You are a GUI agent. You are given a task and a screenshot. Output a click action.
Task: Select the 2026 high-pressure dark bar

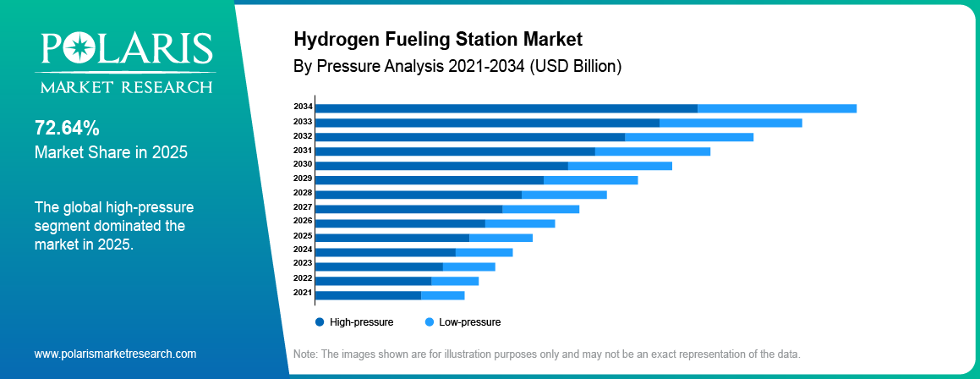401,224
